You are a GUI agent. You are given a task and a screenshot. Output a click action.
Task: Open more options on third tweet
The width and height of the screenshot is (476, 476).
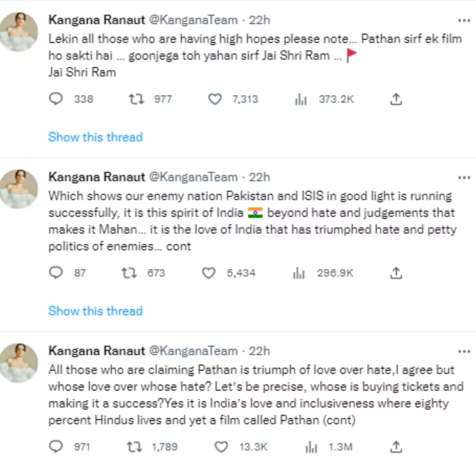(x=464, y=351)
